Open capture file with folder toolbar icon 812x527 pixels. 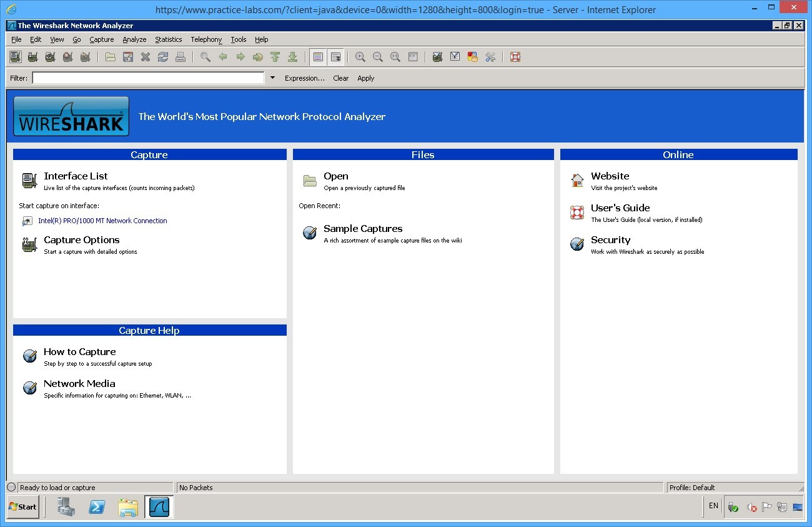pyautogui.click(x=111, y=57)
